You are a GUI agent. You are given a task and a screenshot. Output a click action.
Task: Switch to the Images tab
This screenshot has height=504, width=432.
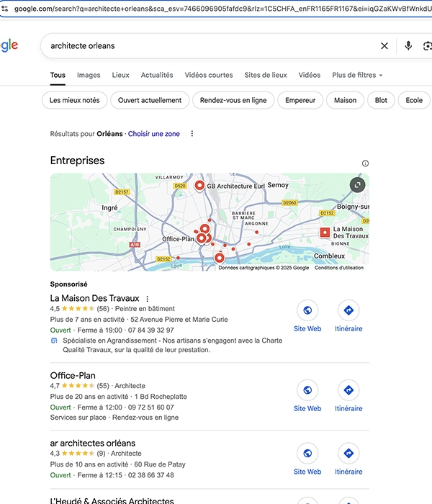(x=89, y=75)
